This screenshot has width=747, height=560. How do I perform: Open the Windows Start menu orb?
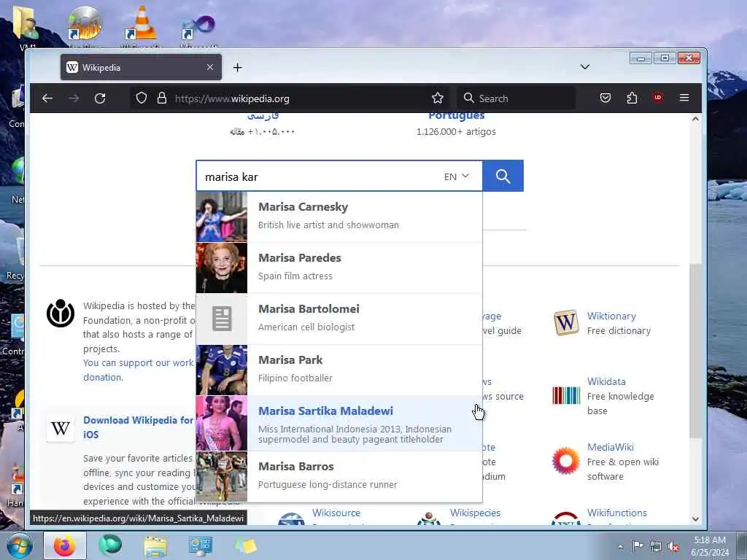pos(19,545)
